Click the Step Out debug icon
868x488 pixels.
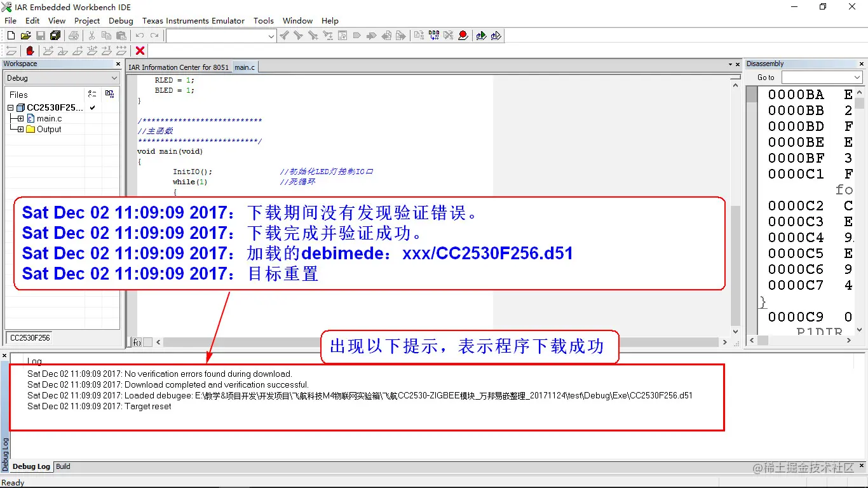78,51
